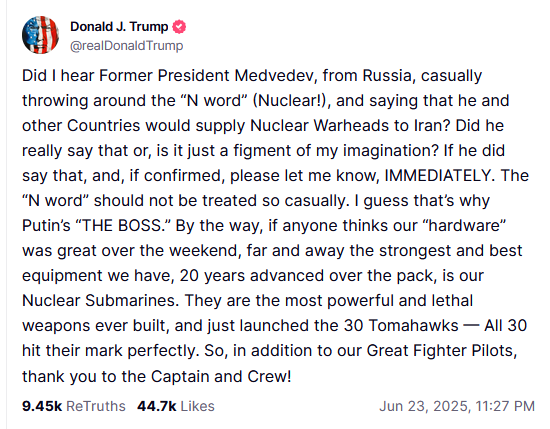Visit the @realDonaldTrump handle link
Screen dimensions: 550x429
click(127, 46)
